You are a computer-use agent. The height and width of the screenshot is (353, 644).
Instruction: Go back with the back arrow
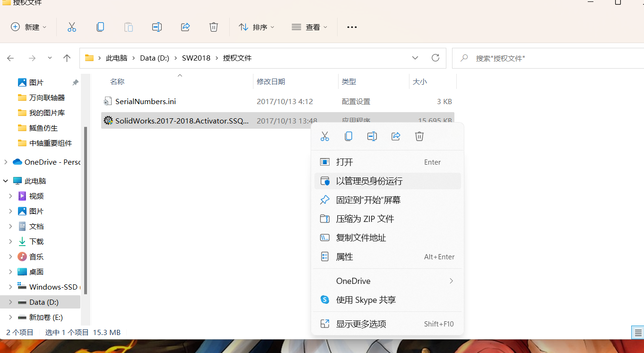pos(10,58)
